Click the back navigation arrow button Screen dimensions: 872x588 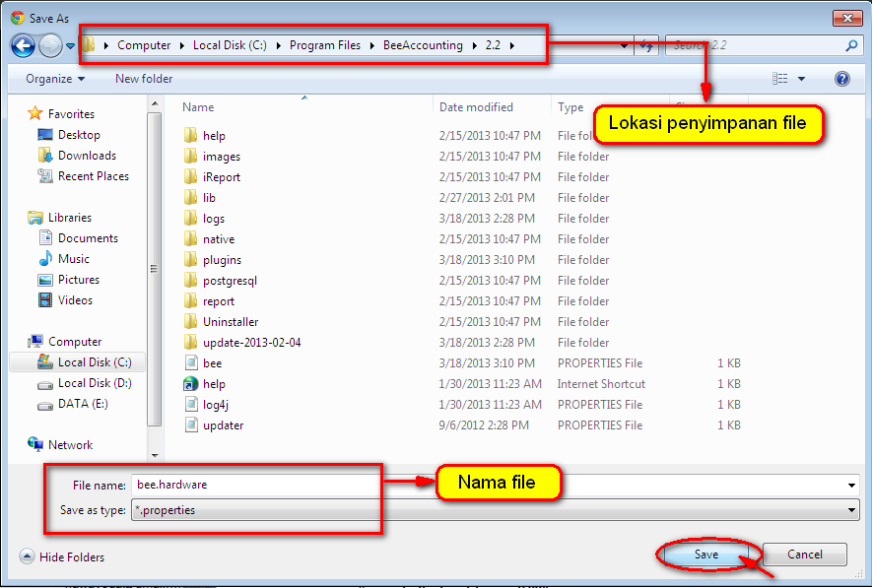pyautogui.click(x=23, y=45)
